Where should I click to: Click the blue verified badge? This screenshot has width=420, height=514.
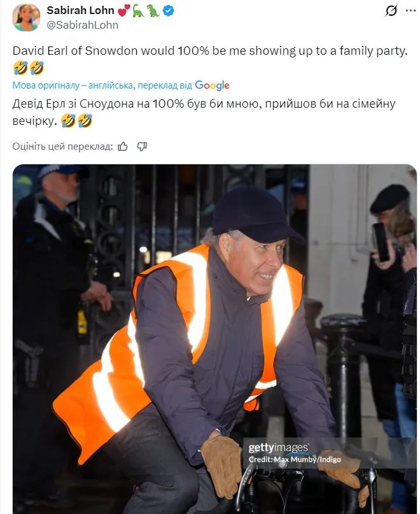[x=169, y=11]
